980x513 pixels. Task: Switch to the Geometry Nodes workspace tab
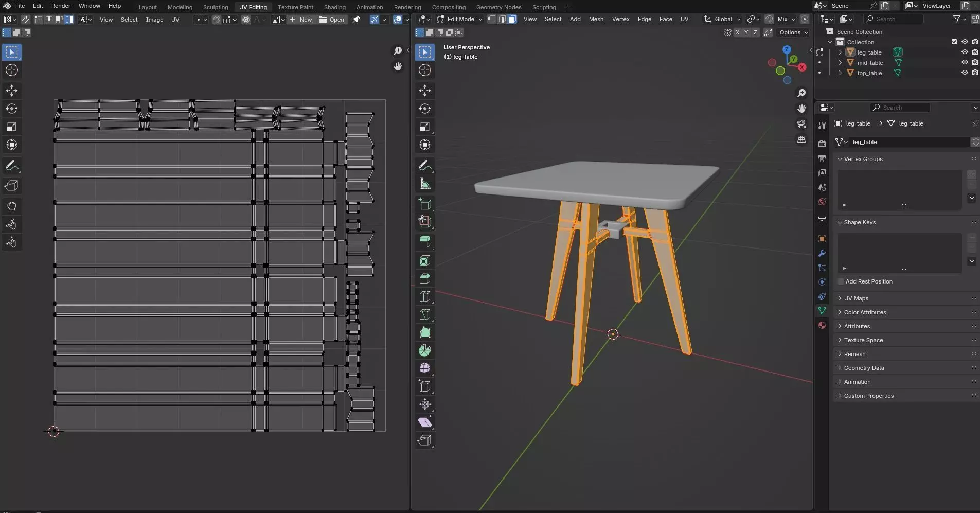pos(498,7)
